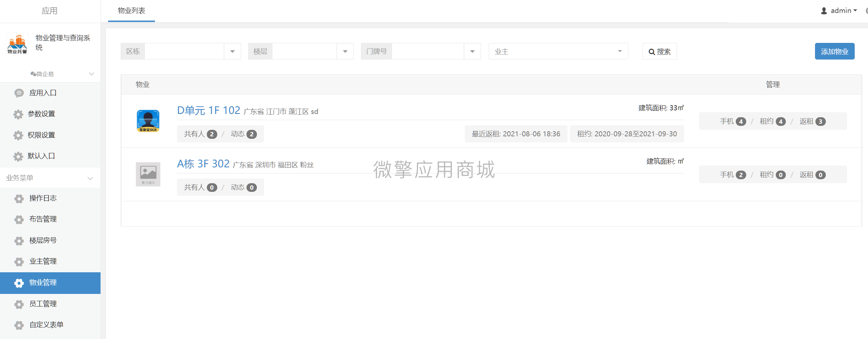Click the 门牌号 input field

tap(428, 51)
